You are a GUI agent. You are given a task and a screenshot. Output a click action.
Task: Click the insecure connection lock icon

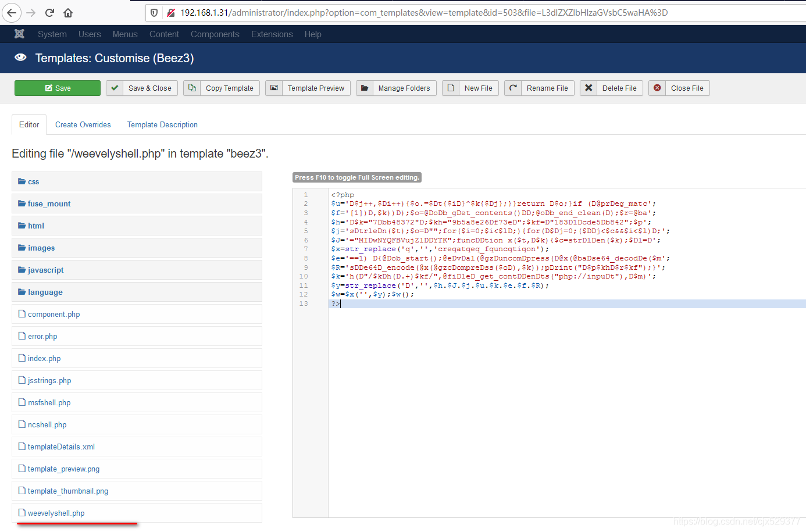point(171,13)
